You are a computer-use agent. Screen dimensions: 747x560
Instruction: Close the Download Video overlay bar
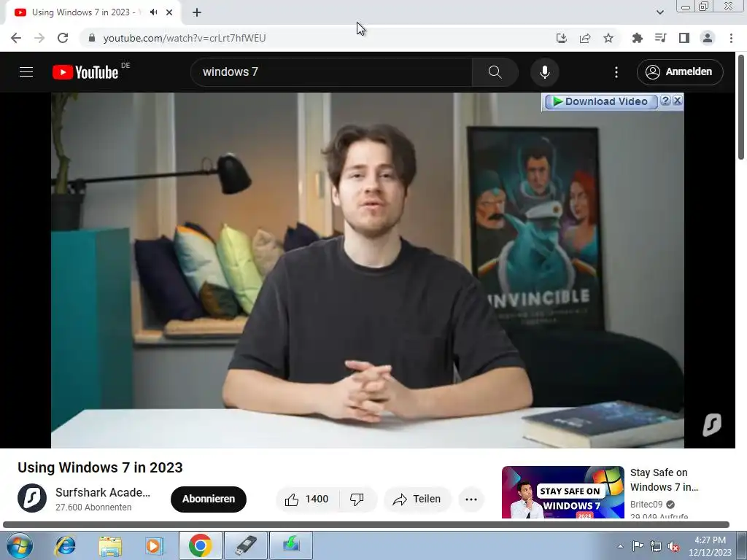click(x=678, y=101)
